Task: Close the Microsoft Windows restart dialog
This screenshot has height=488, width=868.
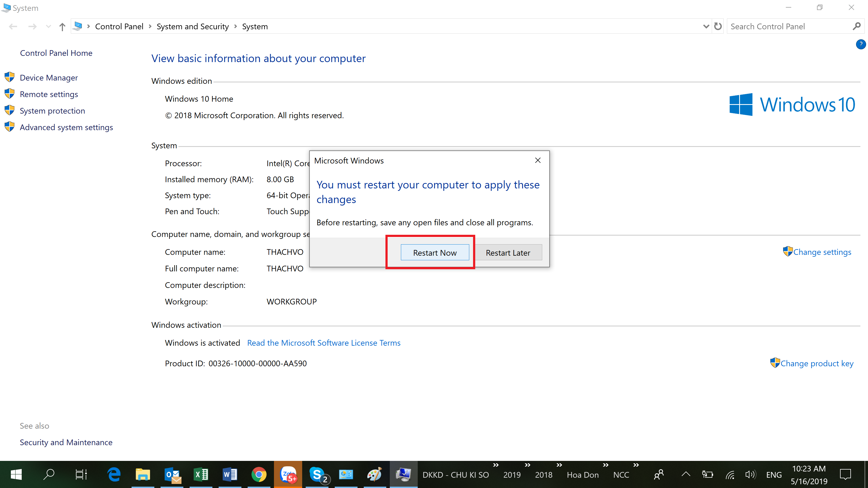Action: pos(538,160)
